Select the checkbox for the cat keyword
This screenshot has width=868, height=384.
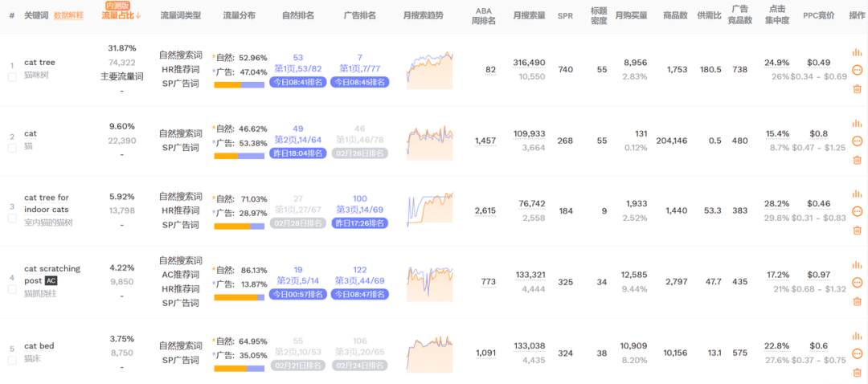click(x=12, y=148)
